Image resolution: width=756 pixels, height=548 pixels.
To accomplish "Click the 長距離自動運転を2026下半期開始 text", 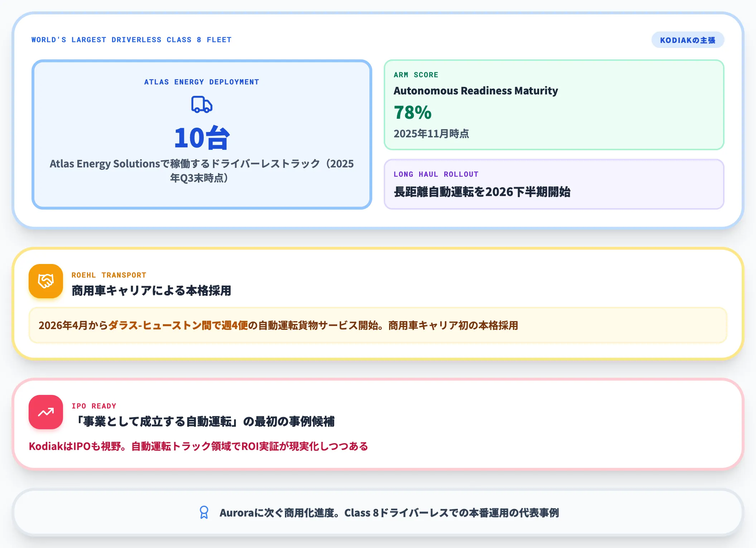I will [482, 192].
